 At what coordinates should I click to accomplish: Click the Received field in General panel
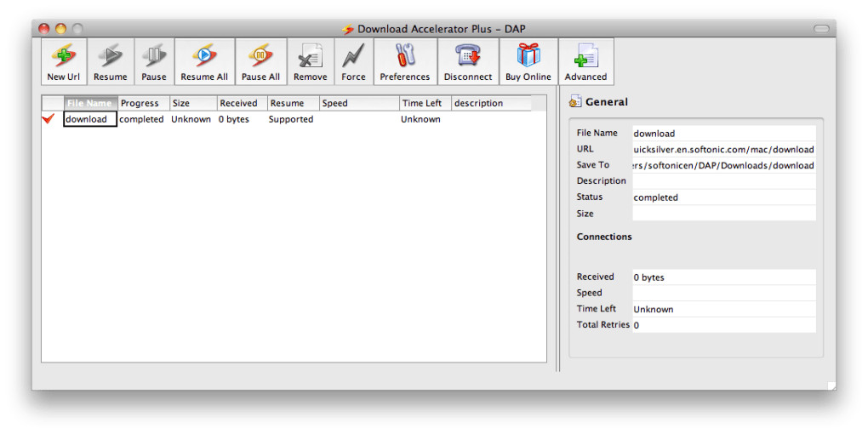pos(724,277)
